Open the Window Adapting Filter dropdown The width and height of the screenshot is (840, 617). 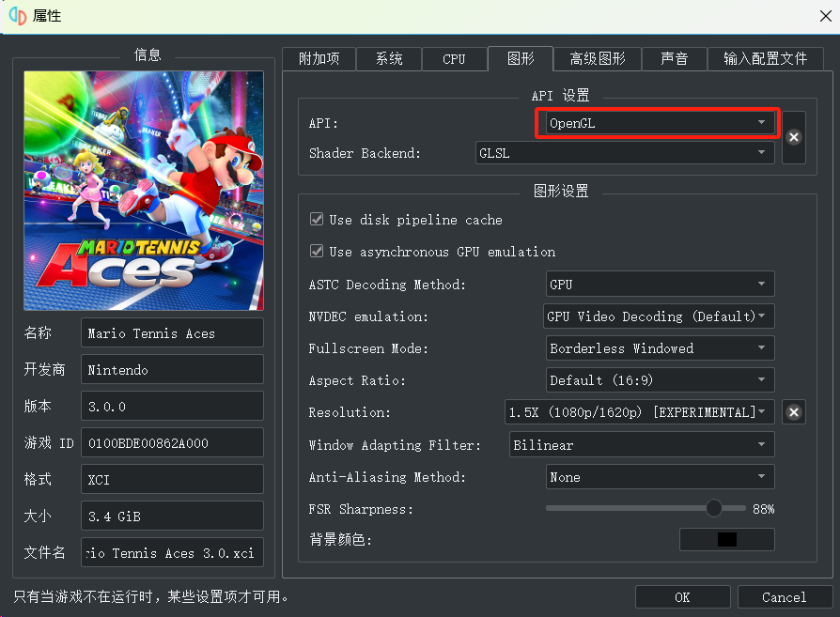pyautogui.click(x=642, y=445)
